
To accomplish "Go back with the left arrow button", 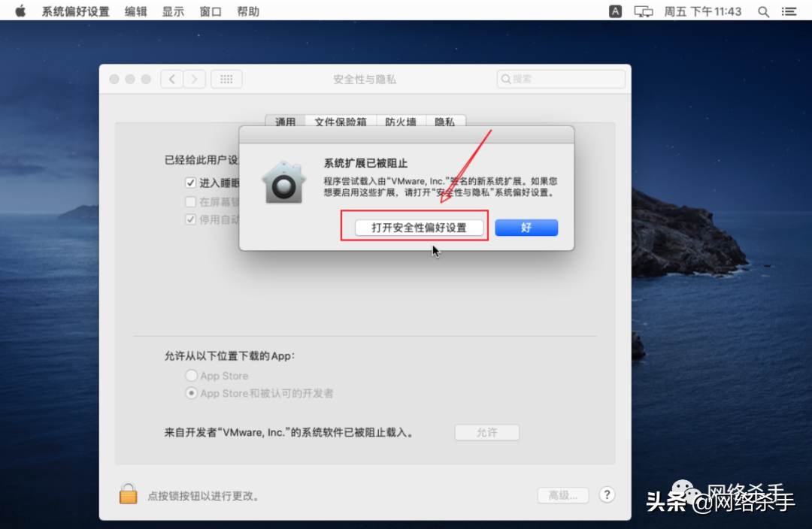I will pos(172,79).
